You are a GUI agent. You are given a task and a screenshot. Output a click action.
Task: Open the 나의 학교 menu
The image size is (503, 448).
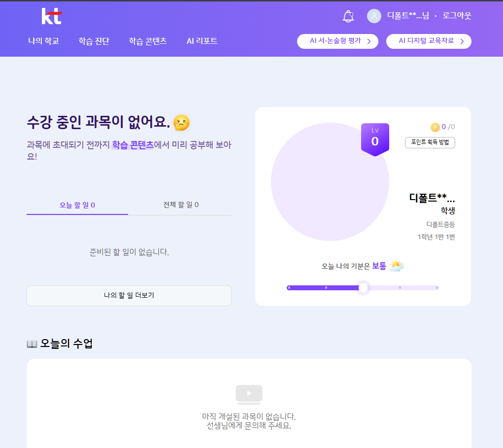(43, 41)
